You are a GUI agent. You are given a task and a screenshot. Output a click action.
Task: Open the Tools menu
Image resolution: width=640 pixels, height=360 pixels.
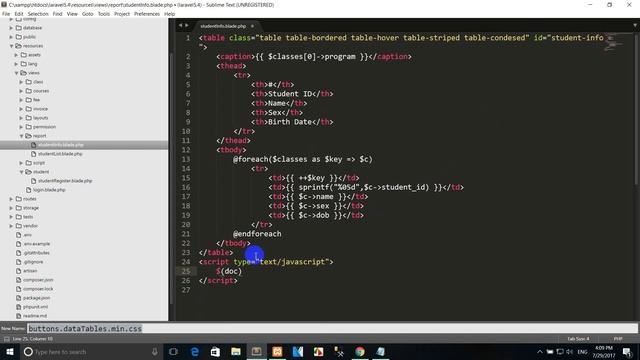tap(104, 14)
